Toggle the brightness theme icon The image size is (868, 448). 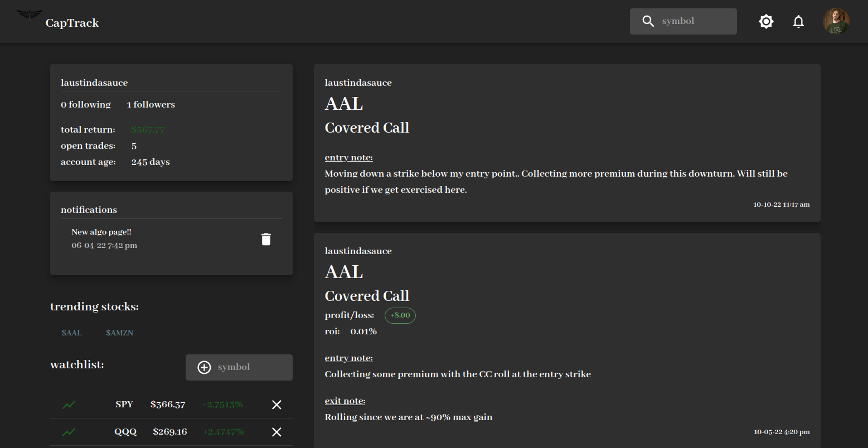tap(766, 22)
